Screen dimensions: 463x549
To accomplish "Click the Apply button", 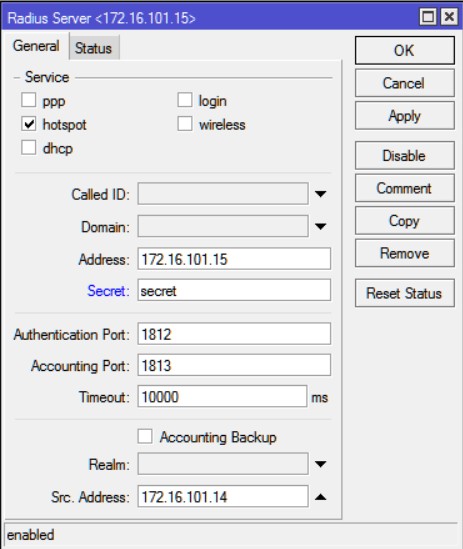I will tap(405, 116).
